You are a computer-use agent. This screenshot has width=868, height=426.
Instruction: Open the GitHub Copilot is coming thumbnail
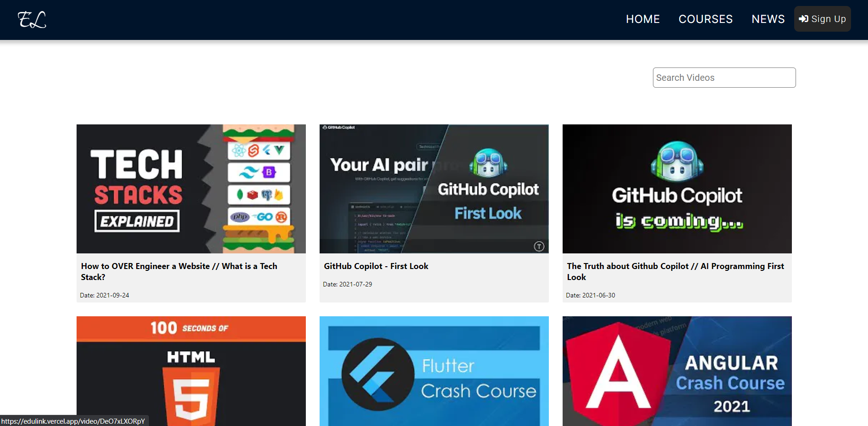[677, 189]
